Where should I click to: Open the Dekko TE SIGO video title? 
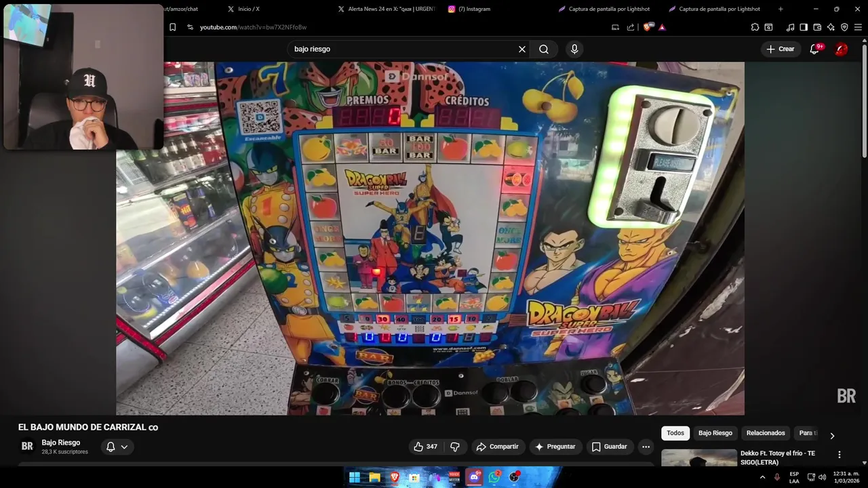point(778,457)
